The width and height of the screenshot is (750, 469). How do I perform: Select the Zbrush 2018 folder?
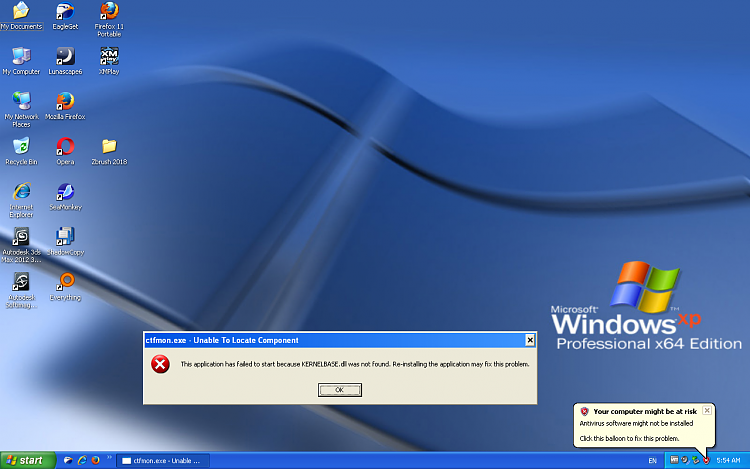tap(109, 152)
